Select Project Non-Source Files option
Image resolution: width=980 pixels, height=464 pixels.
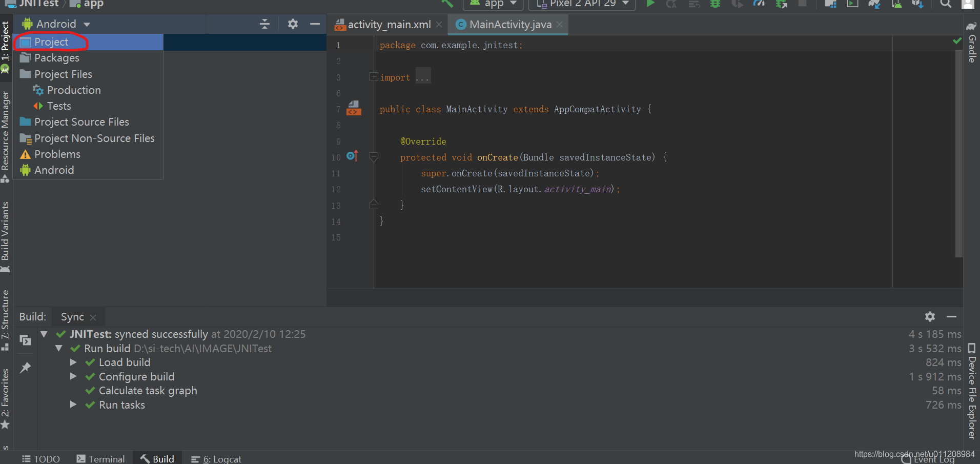point(88,138)
